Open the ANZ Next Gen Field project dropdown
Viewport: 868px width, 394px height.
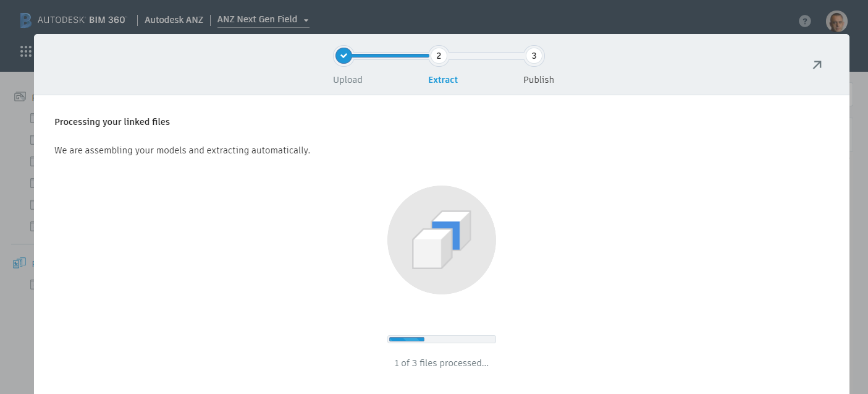262,19
